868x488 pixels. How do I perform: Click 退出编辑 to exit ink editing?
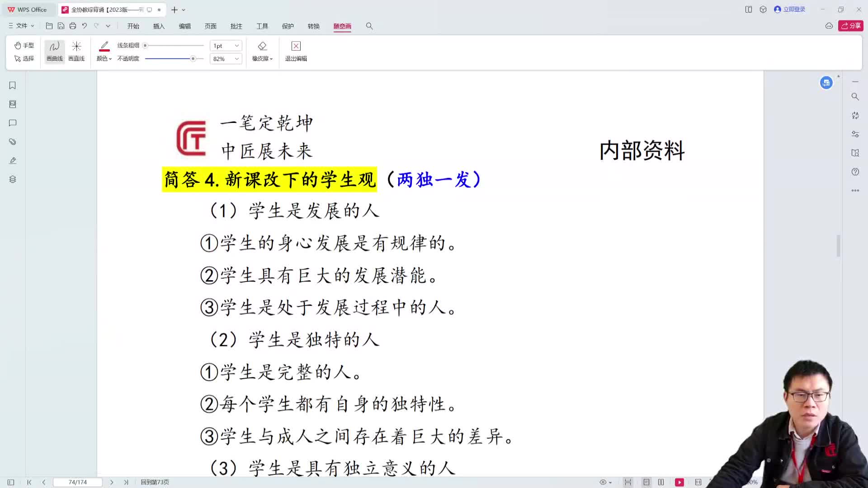point(295,51)
